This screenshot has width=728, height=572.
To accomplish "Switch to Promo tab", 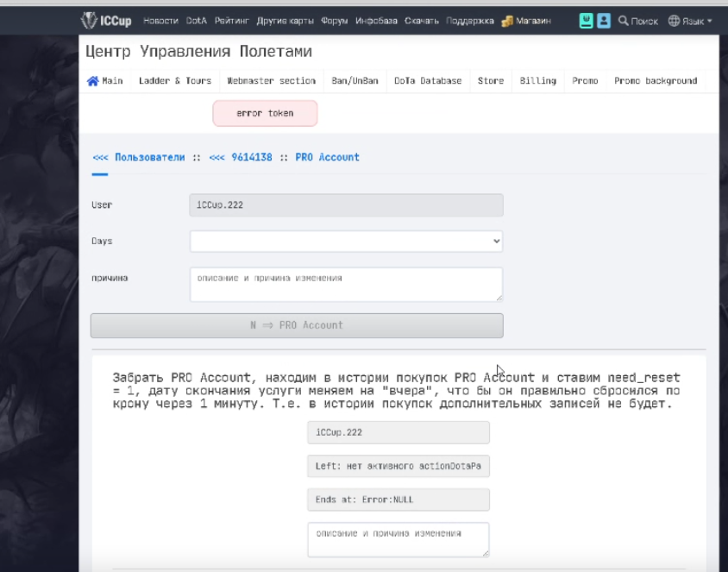I will pyautogui.click(x=585, y=81).
